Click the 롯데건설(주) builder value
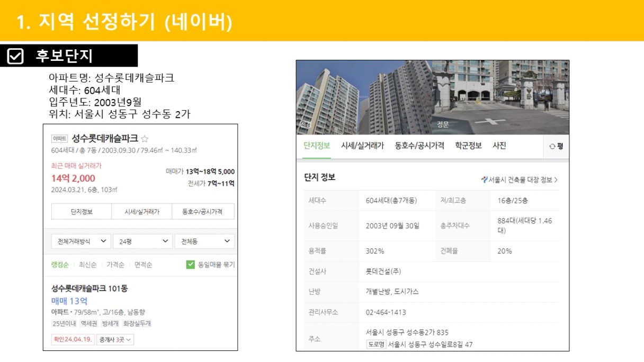644x362 pixels. click(383, 271)
